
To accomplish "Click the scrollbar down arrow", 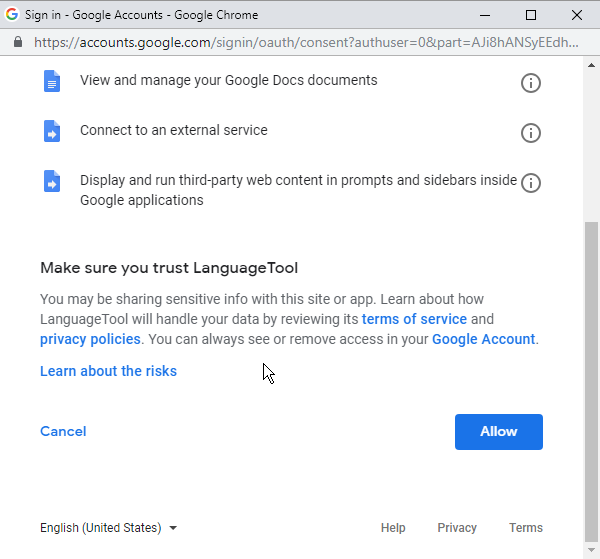I will coord(592,550).
